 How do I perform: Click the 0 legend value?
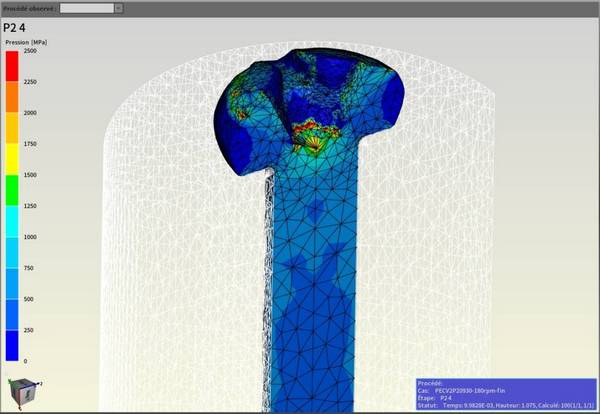tap(26, 361)
